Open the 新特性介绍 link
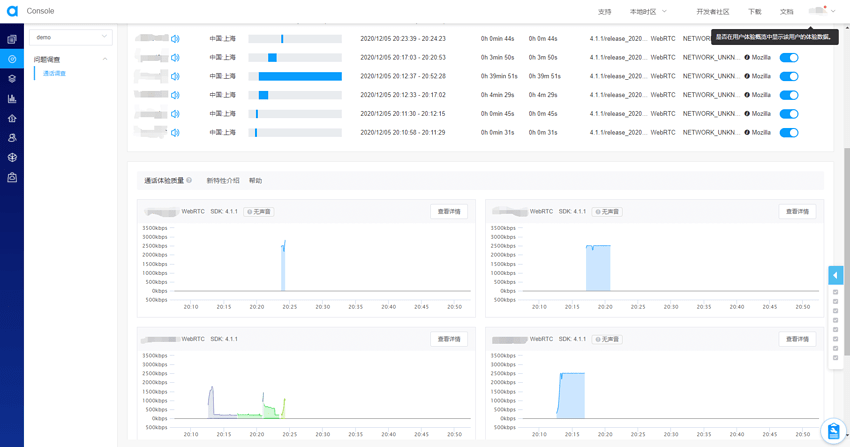 (223, 180)
